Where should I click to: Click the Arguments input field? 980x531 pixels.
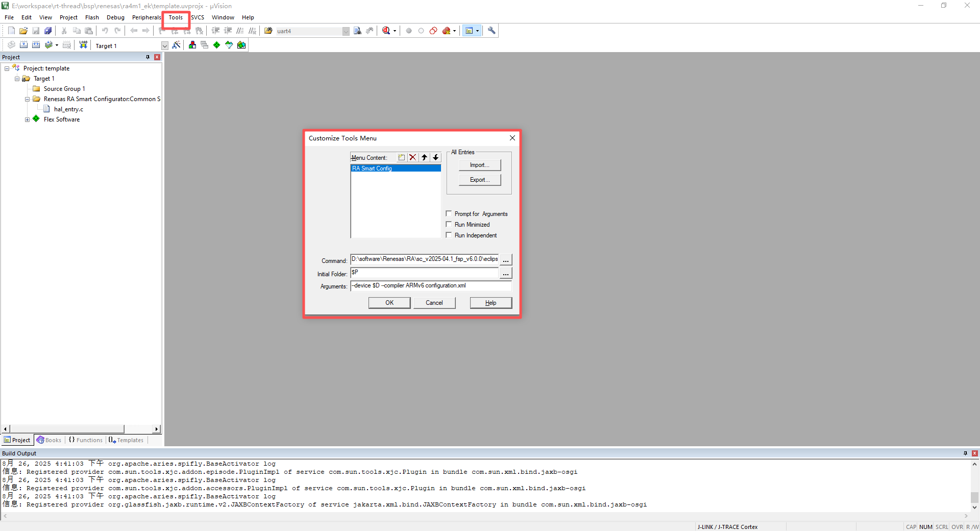click(430, 286)
